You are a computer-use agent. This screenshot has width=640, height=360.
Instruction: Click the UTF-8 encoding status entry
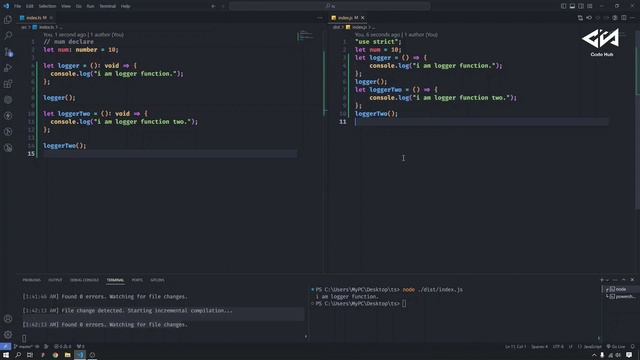tap(558, 347)
